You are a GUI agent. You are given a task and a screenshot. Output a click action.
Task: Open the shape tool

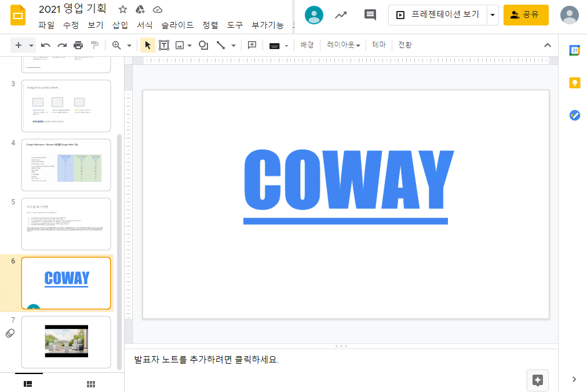coord(203,45)
